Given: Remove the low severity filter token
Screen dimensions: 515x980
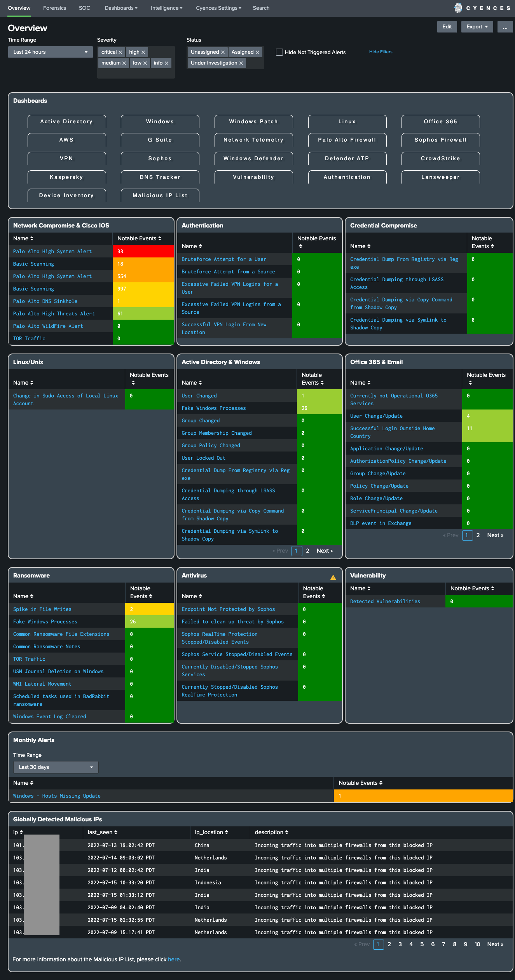Looking at the screenshot, I should pyautogui.click(x=145, y=63).
